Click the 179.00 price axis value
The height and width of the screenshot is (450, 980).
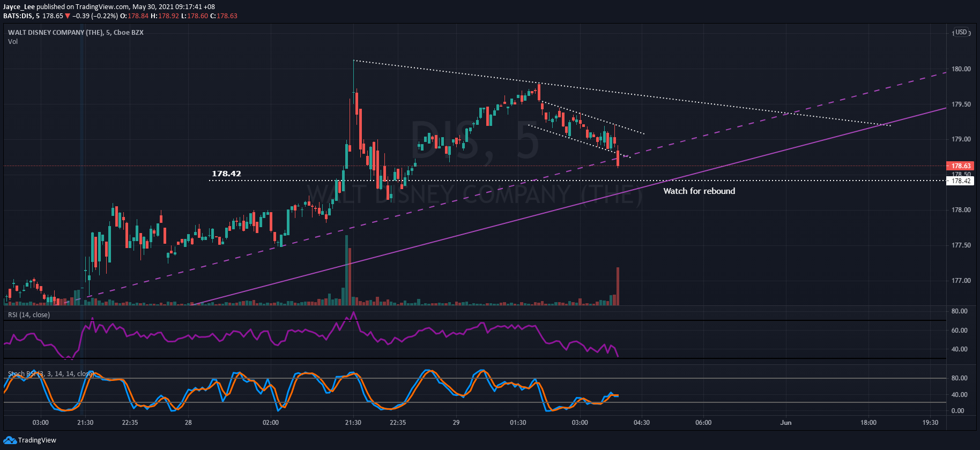(961, 139)
